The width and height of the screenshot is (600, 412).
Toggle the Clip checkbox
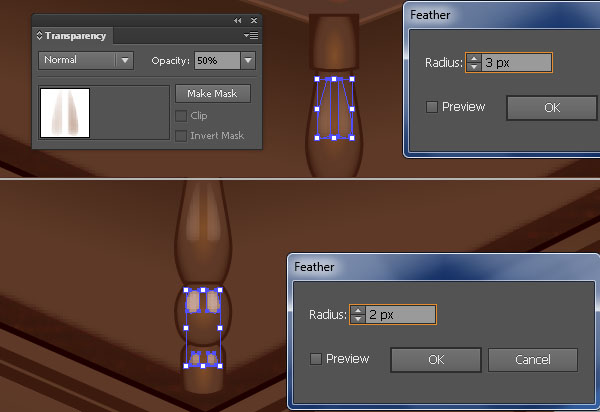click(x=181, y=116)
